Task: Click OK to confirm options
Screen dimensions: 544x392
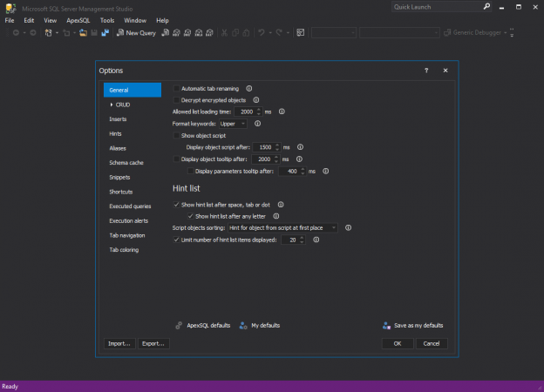Action: tap(398, 343)
